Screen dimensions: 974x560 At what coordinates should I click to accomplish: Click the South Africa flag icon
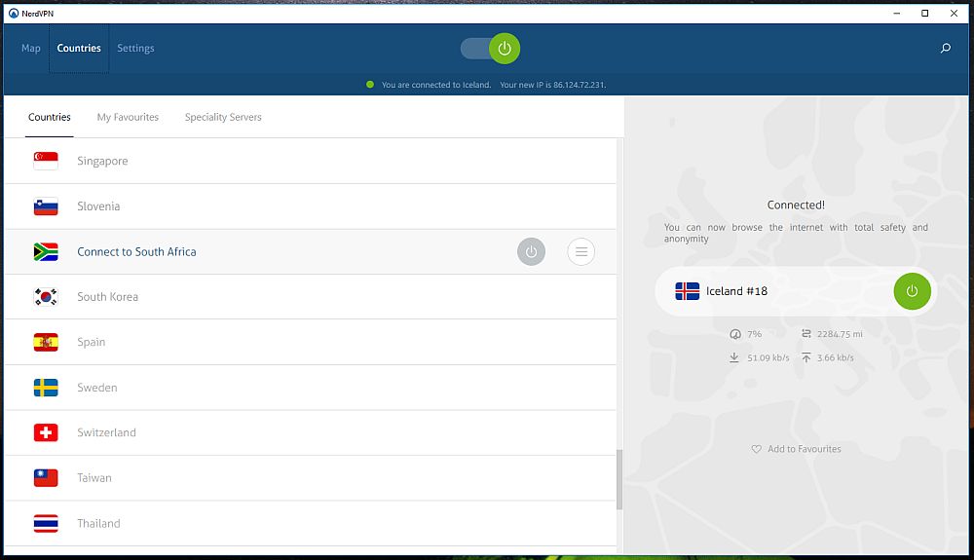coord(46,251)
